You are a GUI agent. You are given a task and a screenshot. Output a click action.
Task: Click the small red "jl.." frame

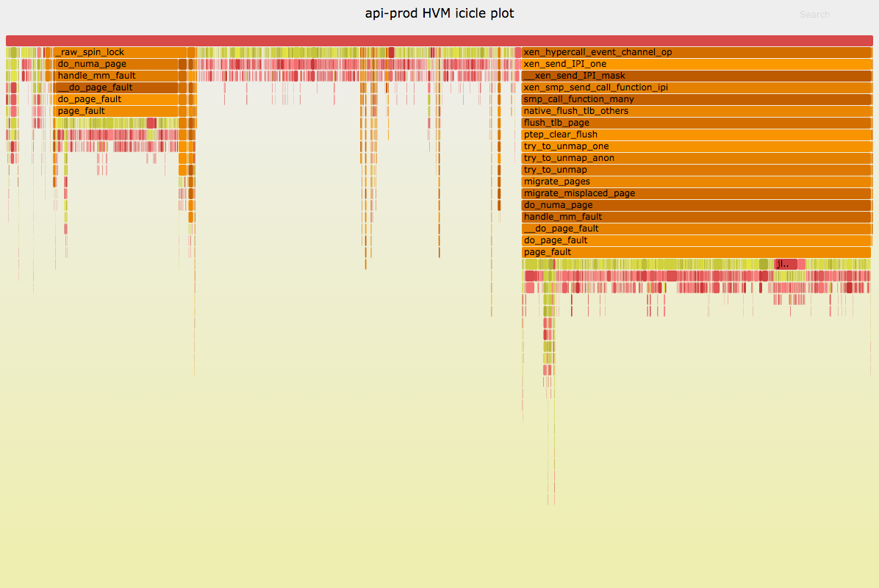[x=785, y=264]
